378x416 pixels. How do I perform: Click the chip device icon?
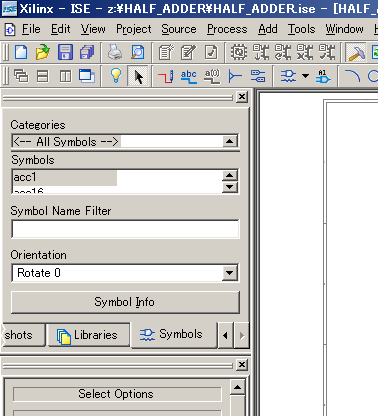[x=239, y=52]
